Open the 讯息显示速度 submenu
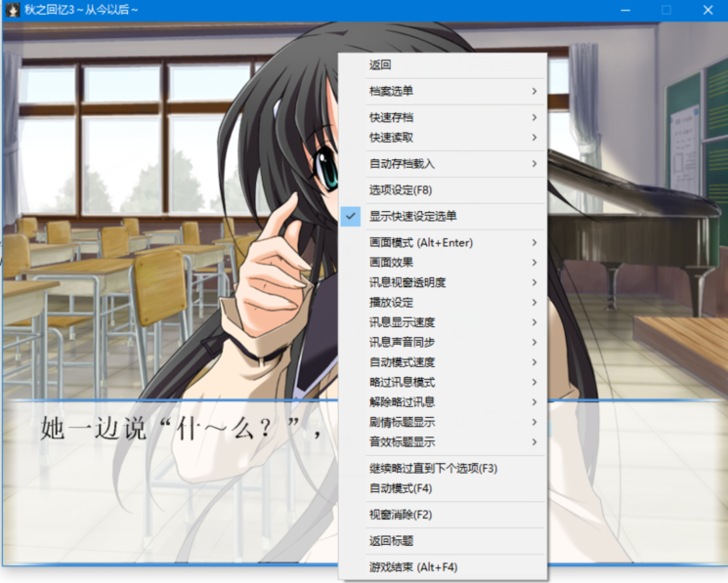The width and height of the screenshot is (728, 583). click(x=443, y=322)
